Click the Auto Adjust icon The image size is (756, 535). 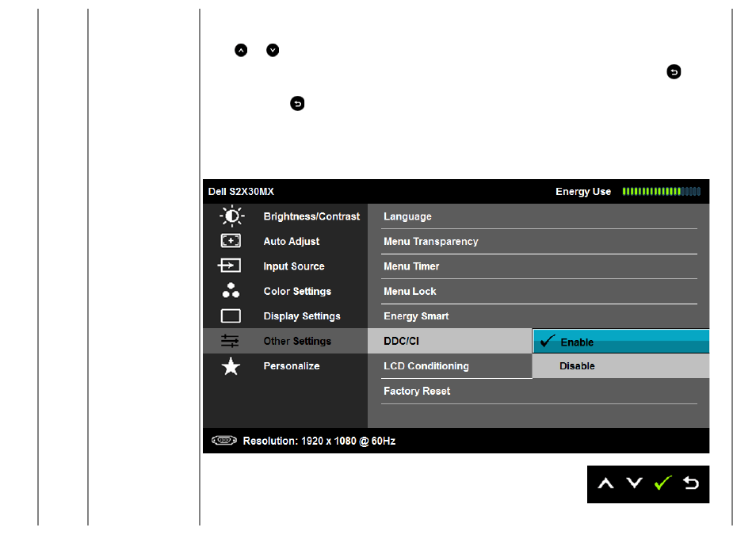[x=231, y=241]
